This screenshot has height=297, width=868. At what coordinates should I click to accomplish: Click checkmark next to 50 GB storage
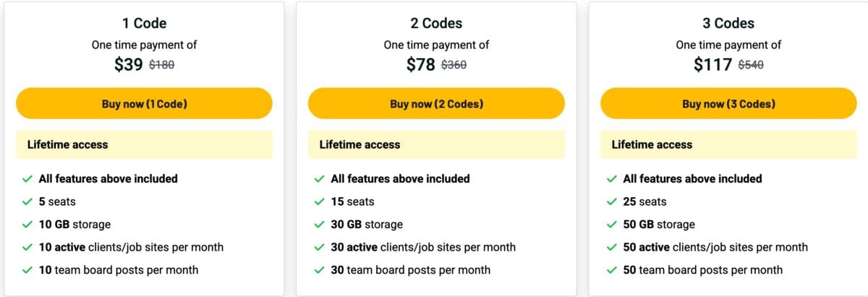coord(612,225)
